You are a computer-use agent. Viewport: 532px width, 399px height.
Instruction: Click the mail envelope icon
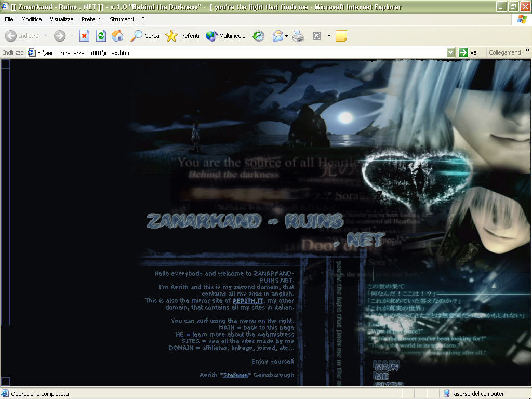coord(277,36)
